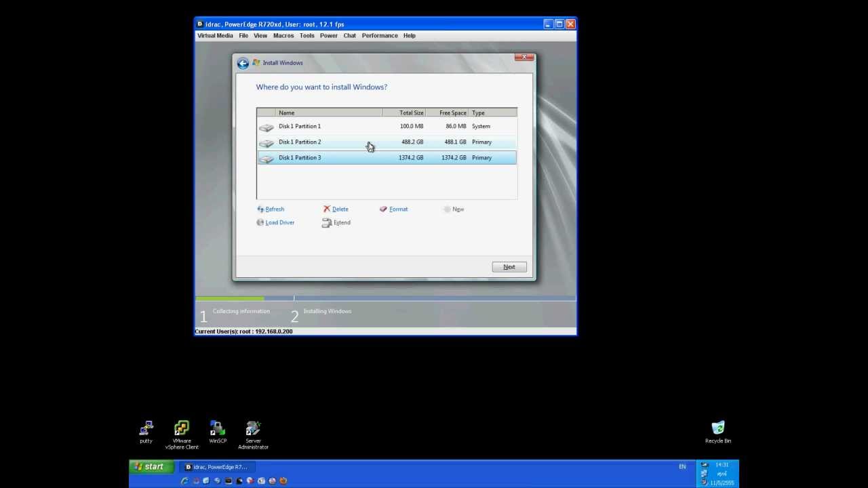Sort by the Total Size column header
Viewport: 868px width, 488px height.
click(x=404, y=113)
